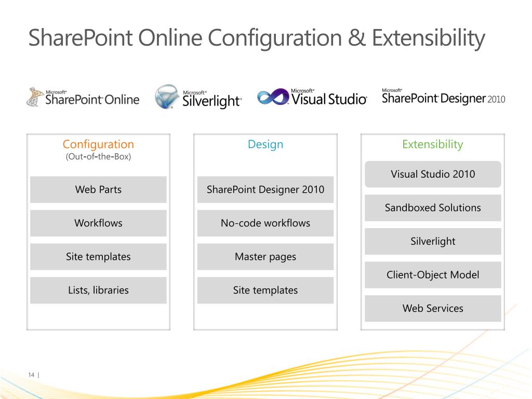532x399 pixels.
Task: Click the orange Configuration heading
Action: (x=98, y=144)
